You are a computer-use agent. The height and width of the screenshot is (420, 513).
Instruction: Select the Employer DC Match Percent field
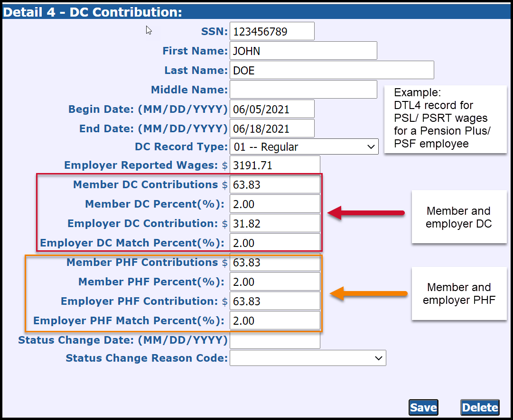point(275,242)
